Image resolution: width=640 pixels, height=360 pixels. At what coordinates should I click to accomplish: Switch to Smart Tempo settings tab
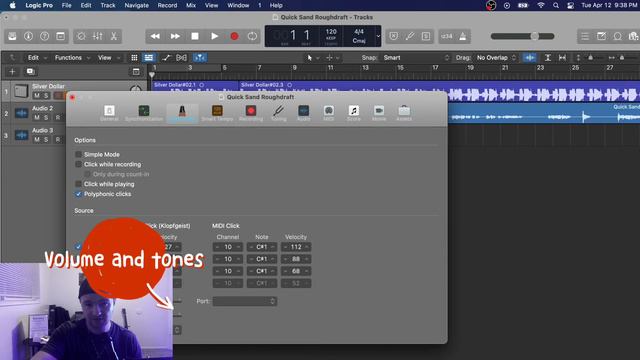pos(217,113)
